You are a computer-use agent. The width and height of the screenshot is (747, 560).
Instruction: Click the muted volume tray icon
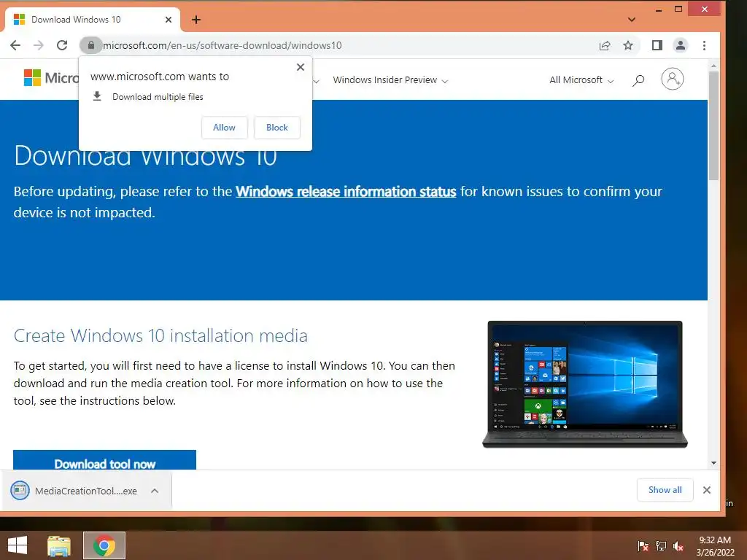[678, 546]
